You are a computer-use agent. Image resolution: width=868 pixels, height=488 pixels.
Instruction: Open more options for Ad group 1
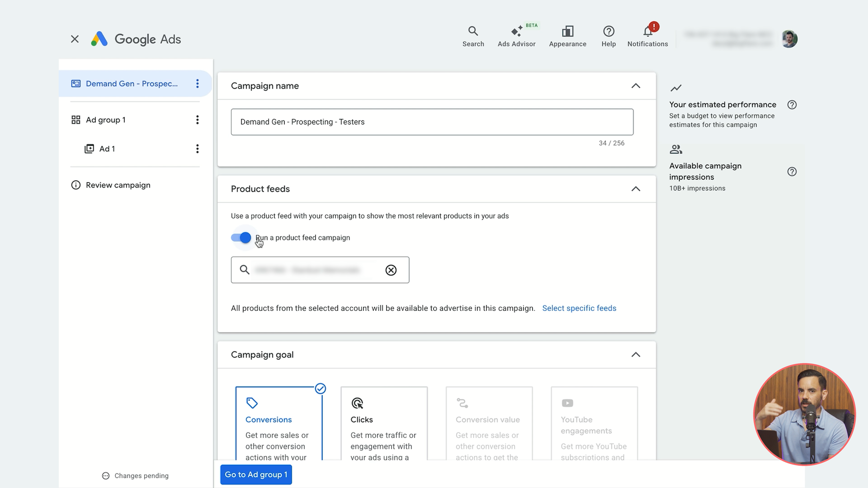click(197, 120)
